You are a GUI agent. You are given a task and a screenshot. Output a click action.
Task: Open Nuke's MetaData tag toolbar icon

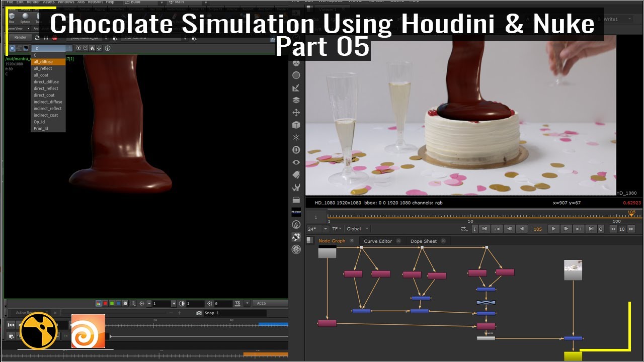click(x=296, y=175)
